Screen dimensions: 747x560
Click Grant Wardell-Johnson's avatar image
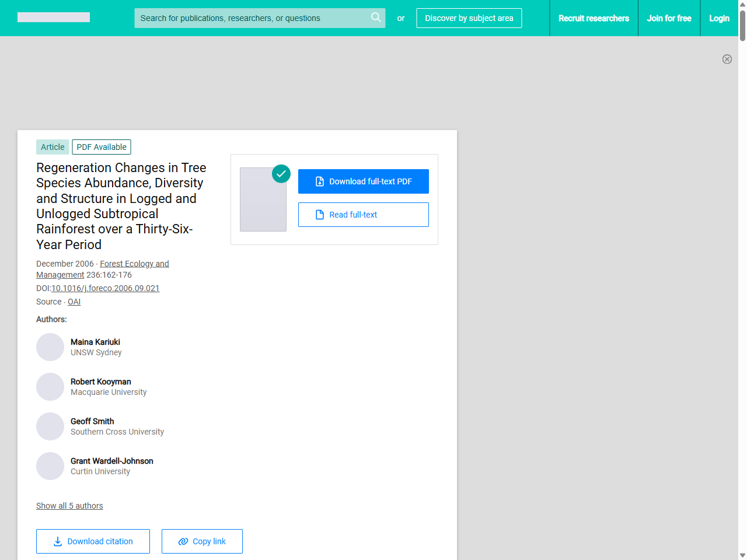pos(50,466)
